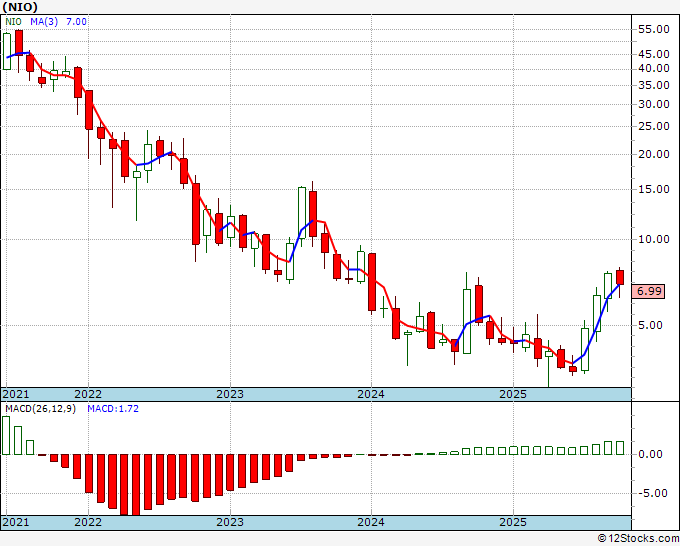Viewport: 680px width, 546px height.
Task: Click the 2024 marker on price timeline
Action: click(x=371, y=394)
